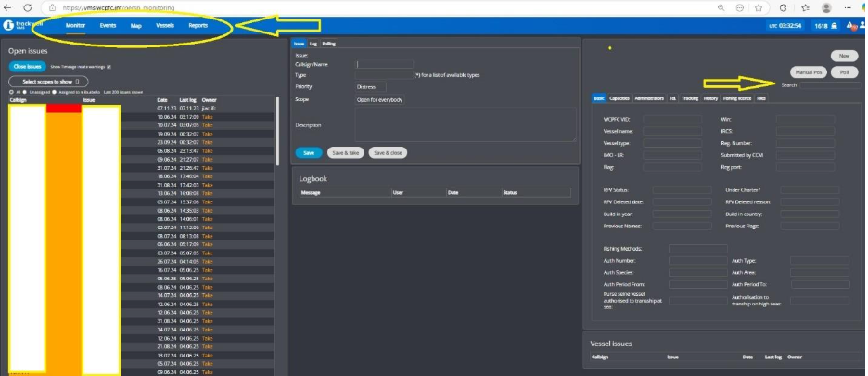Click the Trackwell VMS logo
Image resolution: width=868 pixels, height=376 pixels.
(22, 25)
